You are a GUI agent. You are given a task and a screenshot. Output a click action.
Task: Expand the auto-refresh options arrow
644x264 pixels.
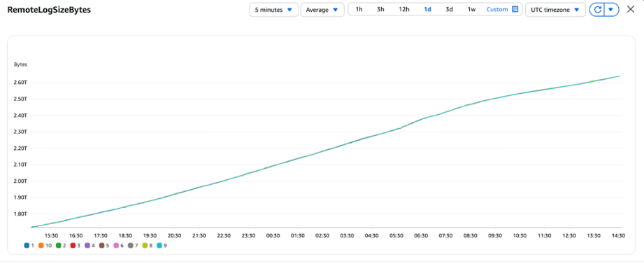[611, 10]
